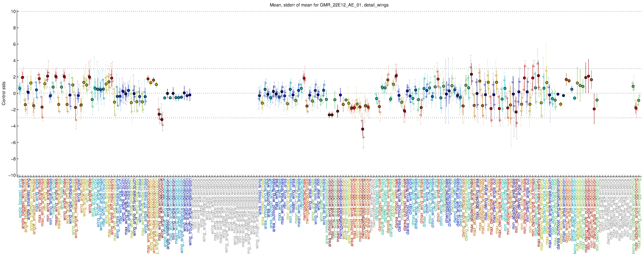Select the lowest dark red data point near −4.4
The height and width of the screenshot is (254, 644).
point(363,129)
